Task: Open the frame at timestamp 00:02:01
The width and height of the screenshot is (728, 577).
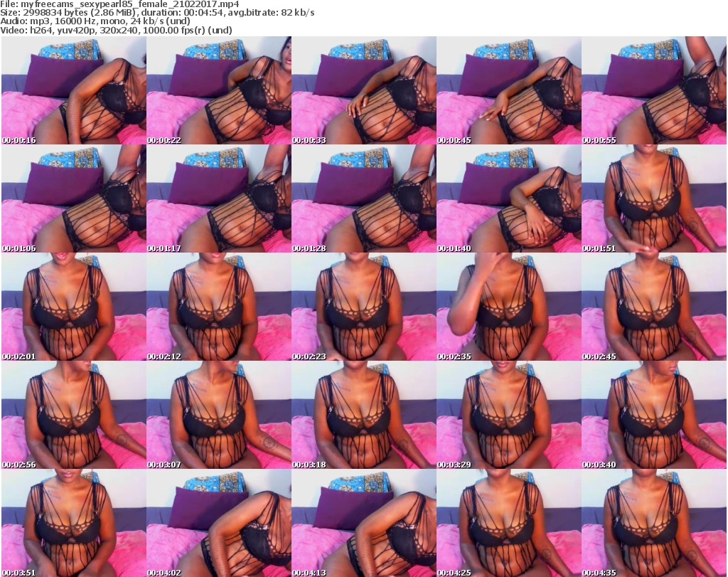Action: pos(74,307)
